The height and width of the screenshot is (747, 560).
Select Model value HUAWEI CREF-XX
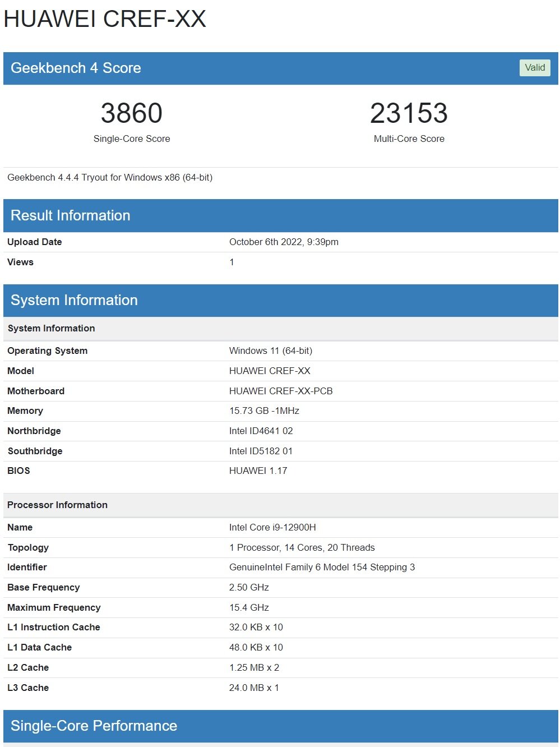[x=270, y=371]
